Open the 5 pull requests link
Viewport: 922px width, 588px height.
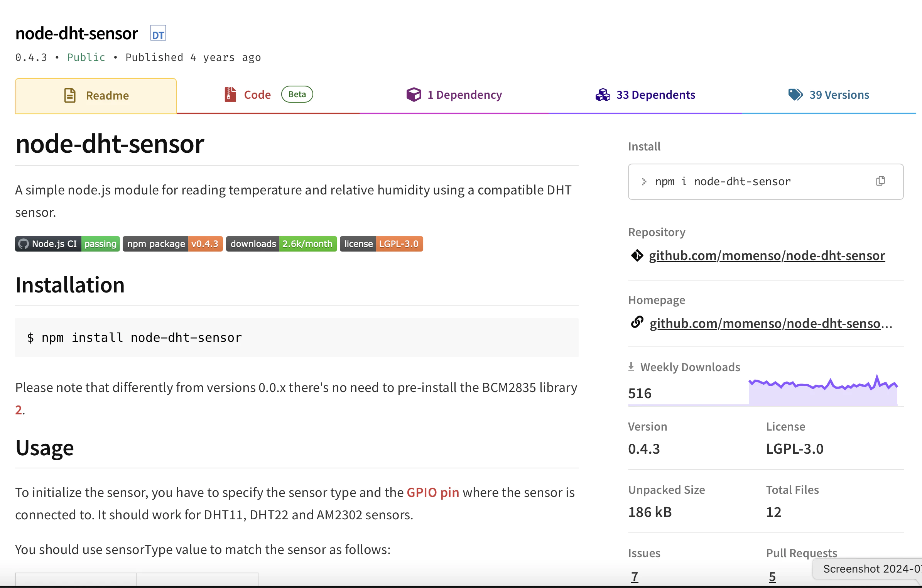point(772,576)
